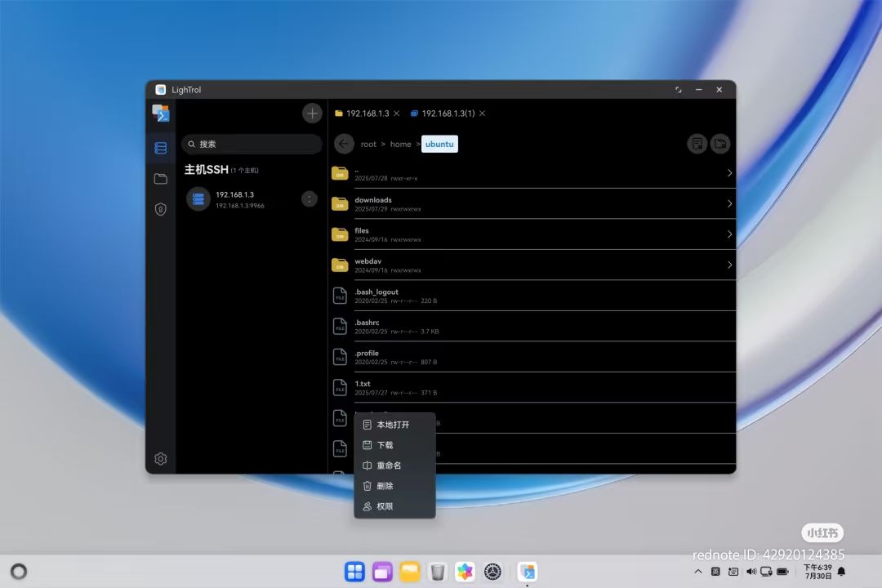This screenshot has height=588, width=882.
Task: Choose 本地打开 from context menu
Action: click(394, 425)
